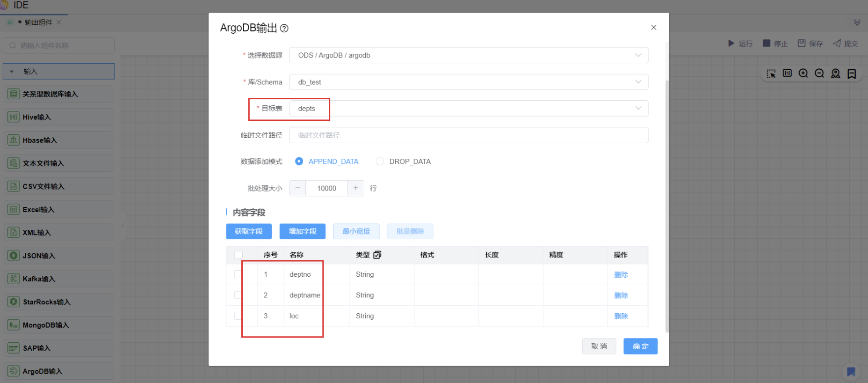The width and height of the screenshot is (868, 383).
Task: Click the plus button for batch size
Action: pos(355,188)
